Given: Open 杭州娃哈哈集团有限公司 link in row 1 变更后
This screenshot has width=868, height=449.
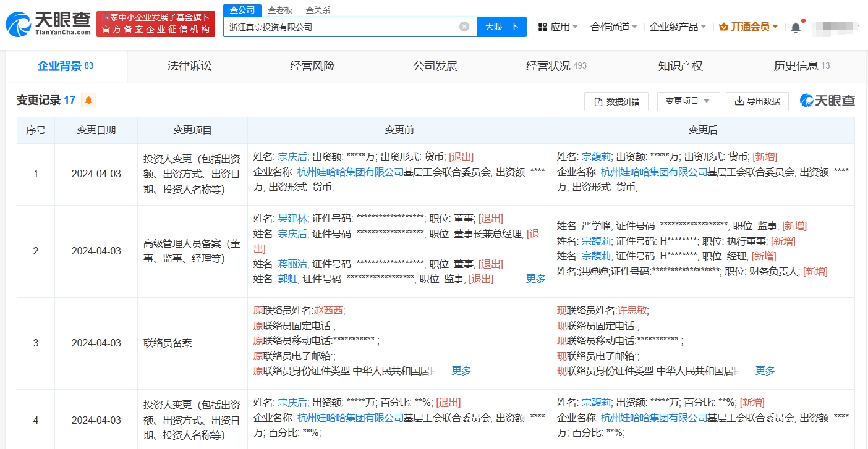Looking at the screenshot, I should 654,172.
